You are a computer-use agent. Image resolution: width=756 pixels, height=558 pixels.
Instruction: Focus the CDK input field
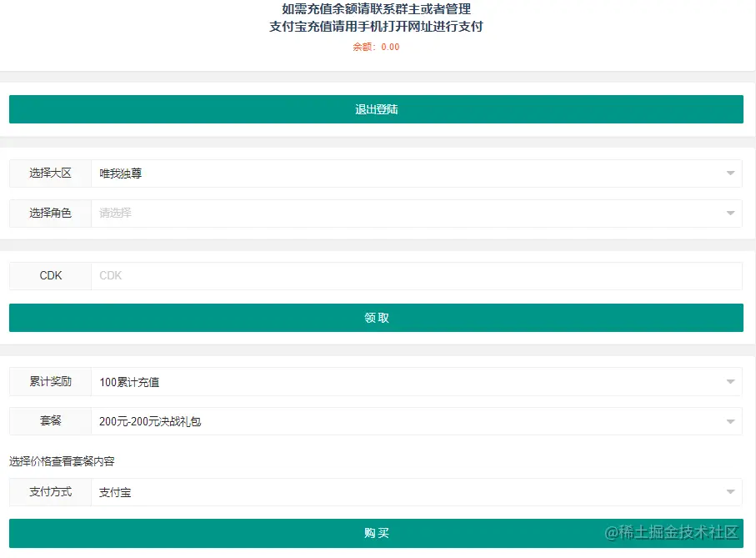click(x=417, y=276)
